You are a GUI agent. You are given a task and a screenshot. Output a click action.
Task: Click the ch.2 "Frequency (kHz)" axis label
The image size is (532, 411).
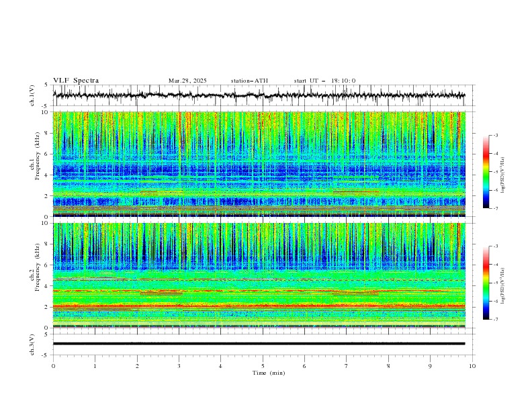38,267
